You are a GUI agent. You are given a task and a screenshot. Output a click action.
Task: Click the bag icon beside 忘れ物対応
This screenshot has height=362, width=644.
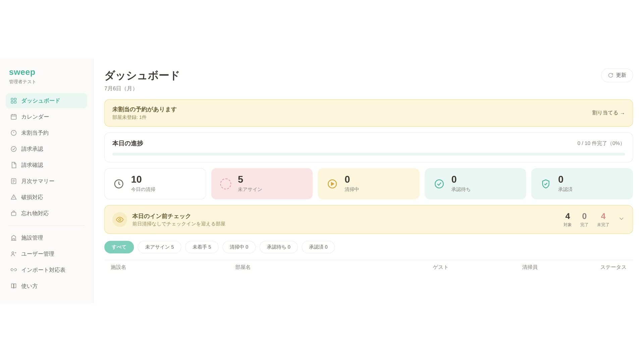13,213
